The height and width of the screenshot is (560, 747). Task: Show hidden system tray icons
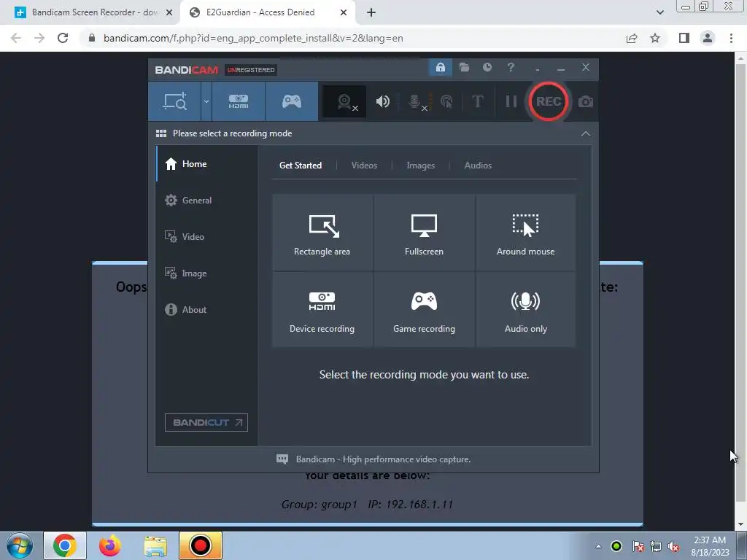(x=598, y=546)
